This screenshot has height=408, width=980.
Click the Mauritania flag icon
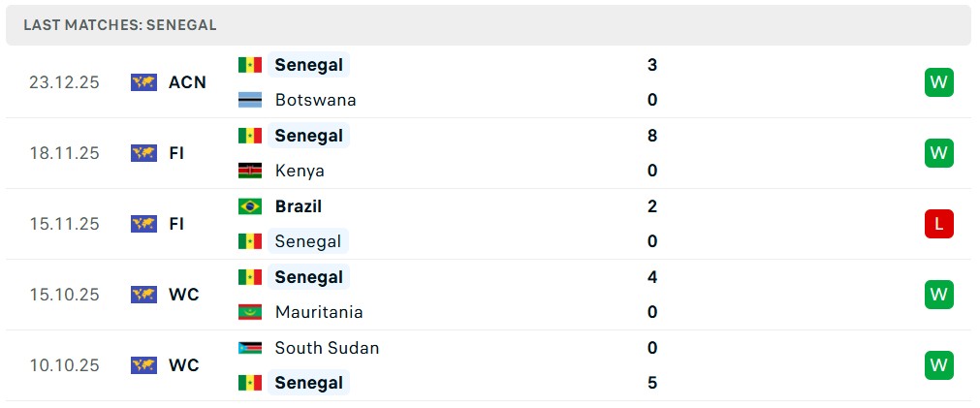(x=250, y=312)
